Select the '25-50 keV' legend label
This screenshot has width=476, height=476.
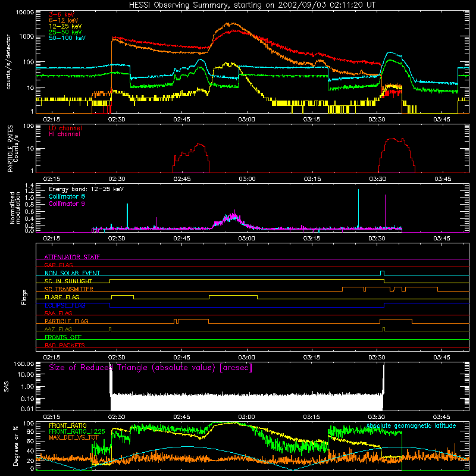click(65, 32)
